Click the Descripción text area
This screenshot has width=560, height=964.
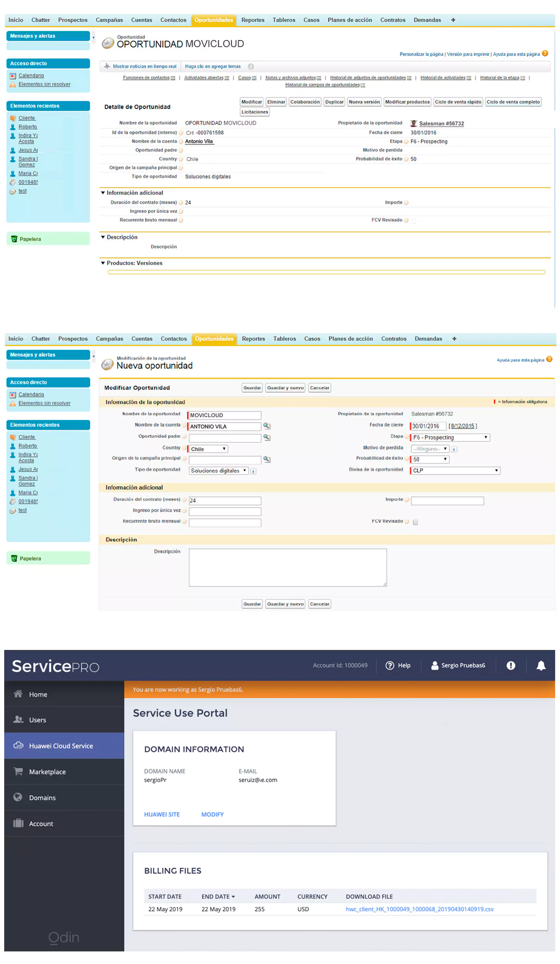coord(287,567)
